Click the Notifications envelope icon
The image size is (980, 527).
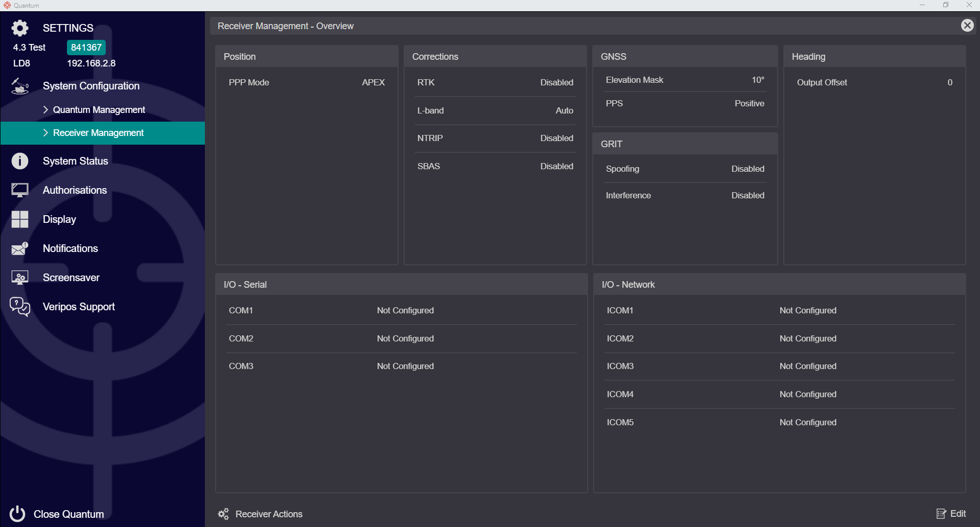(20, 248)
